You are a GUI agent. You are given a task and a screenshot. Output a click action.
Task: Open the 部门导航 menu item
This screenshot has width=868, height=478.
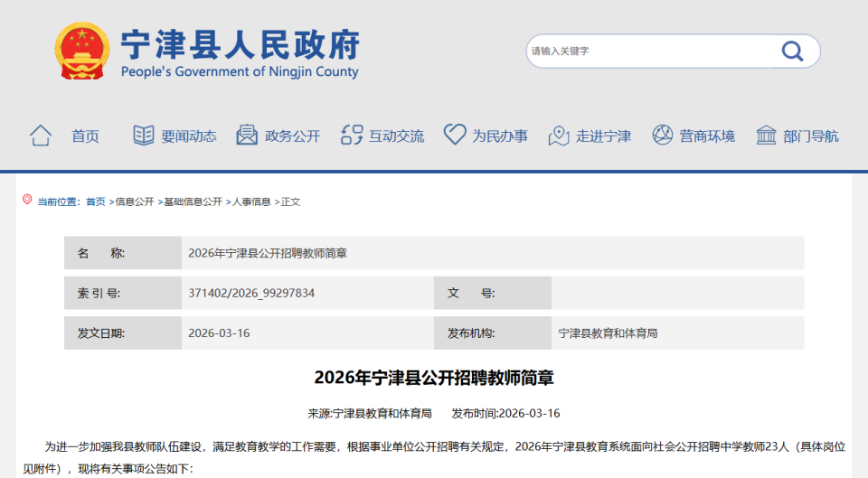pyautogui.click(x=811, y=136)
